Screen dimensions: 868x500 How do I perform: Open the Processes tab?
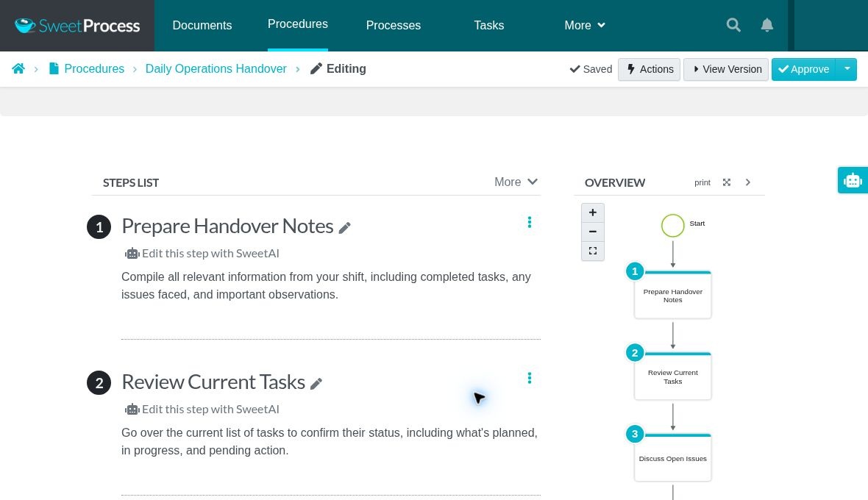(394, 26)
